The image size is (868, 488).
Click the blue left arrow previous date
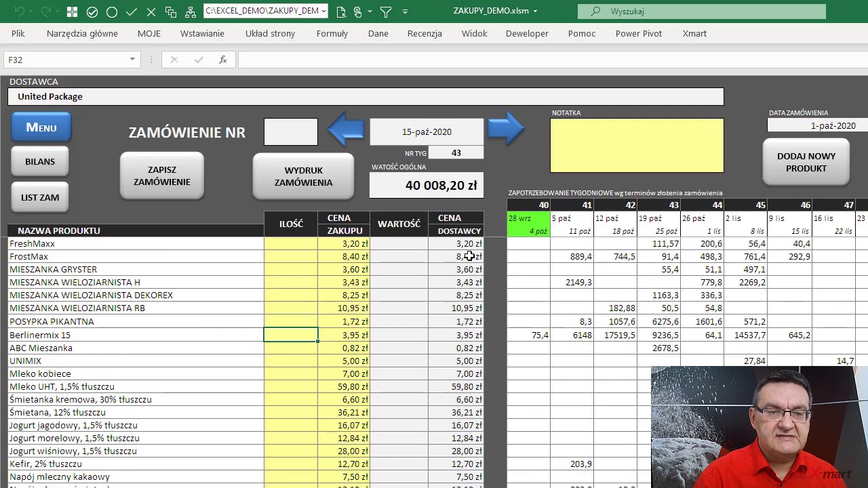pos(346,129)
